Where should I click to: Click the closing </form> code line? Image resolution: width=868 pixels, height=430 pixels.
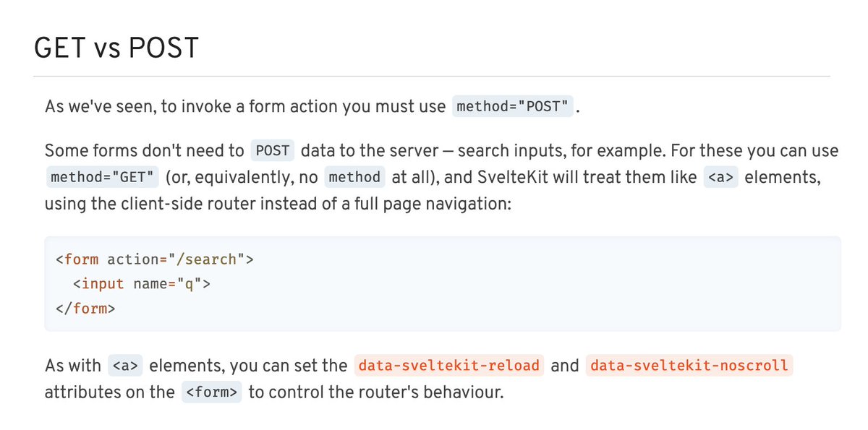(x=85, y=309)
